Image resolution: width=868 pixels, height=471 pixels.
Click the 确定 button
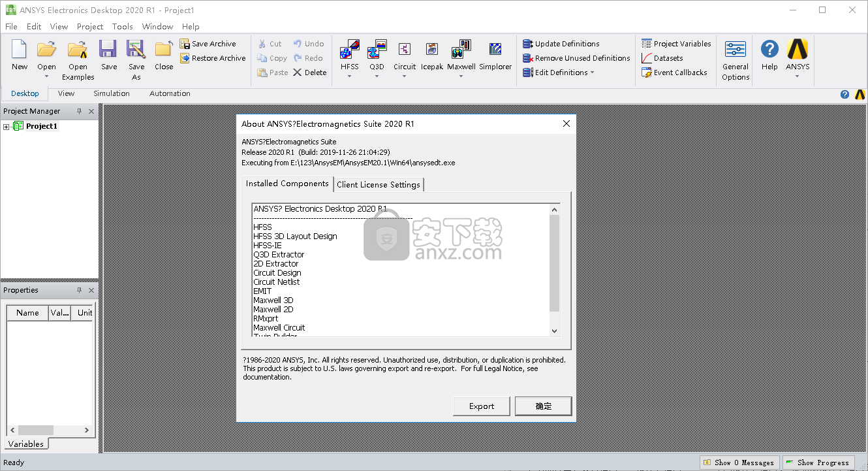(x=544, y=406)
